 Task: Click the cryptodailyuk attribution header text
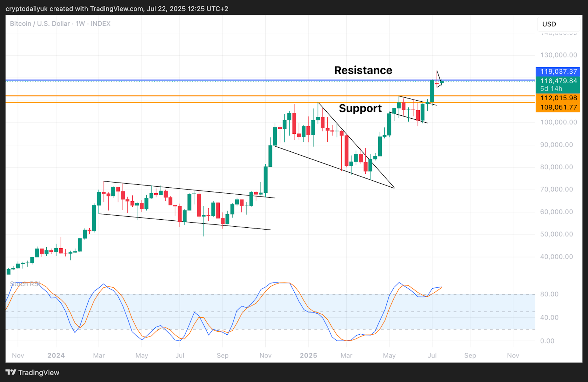tap(117, 8)
